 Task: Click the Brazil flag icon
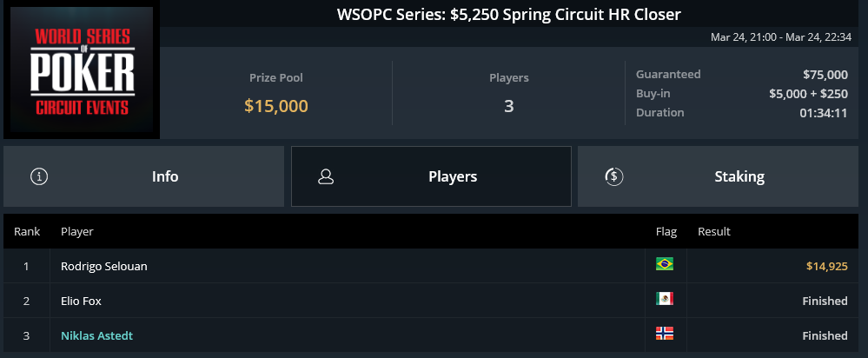[x=665, y=264]
